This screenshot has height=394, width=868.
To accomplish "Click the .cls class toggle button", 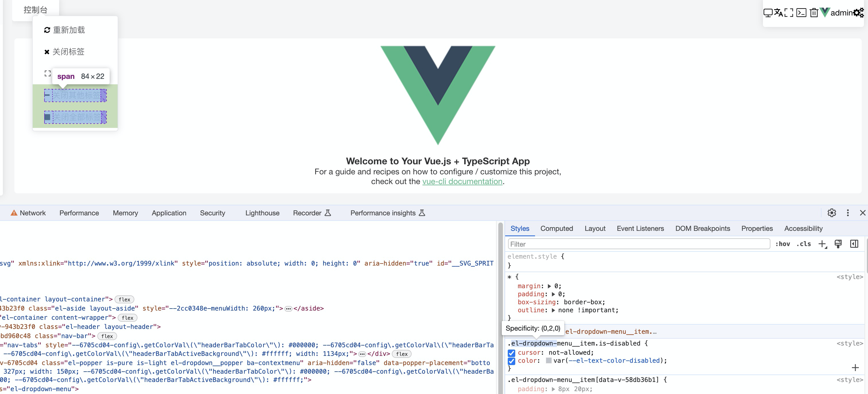I will tap(804, 244).
